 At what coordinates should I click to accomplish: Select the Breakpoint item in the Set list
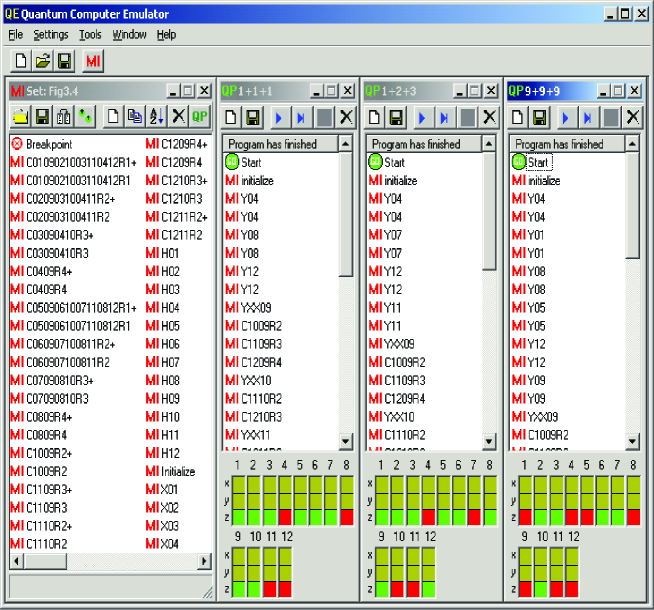49,144
